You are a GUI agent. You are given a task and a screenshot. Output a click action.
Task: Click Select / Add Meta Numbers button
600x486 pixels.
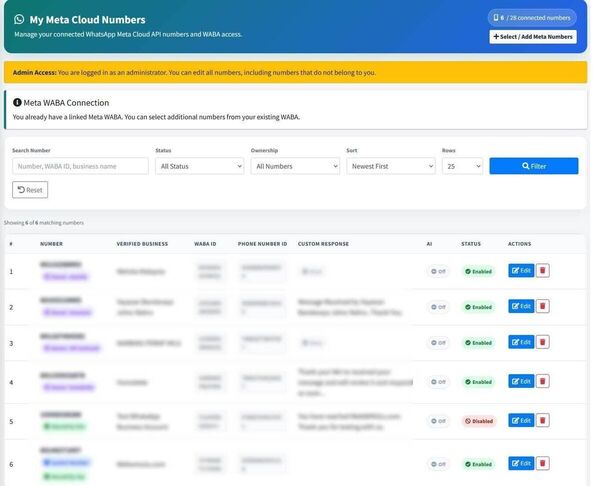pos(533,37)
